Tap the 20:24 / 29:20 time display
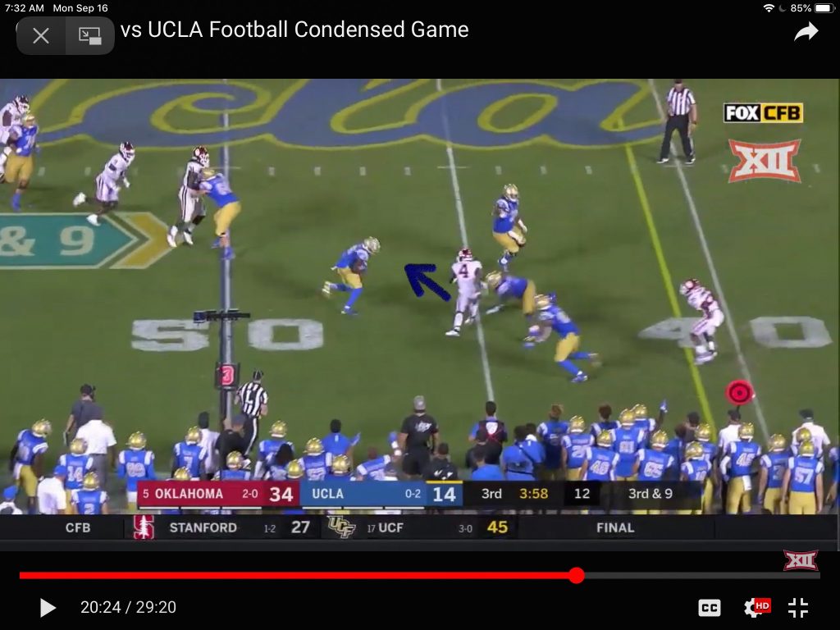The height and width of the screenshot is (630, 840). [x=128, y=607]
